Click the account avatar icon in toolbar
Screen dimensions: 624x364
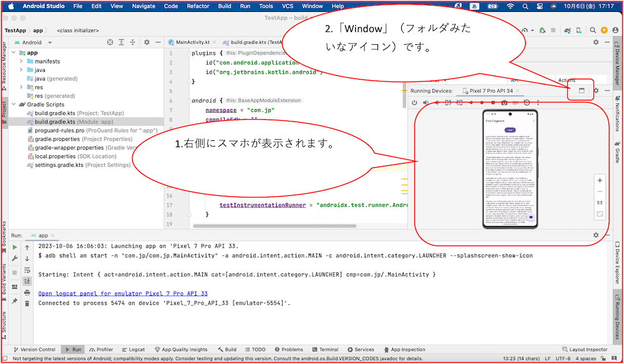point(615,30)
